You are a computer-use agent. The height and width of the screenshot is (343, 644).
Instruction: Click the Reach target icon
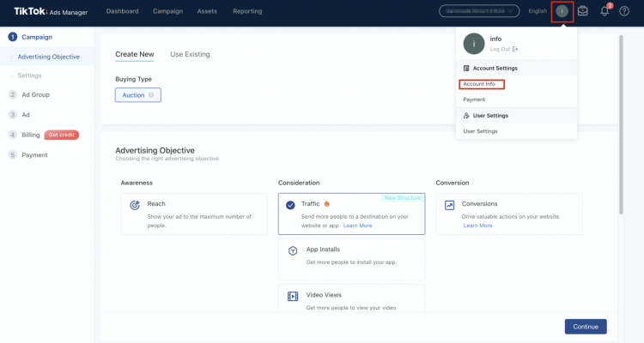(135, 205)
